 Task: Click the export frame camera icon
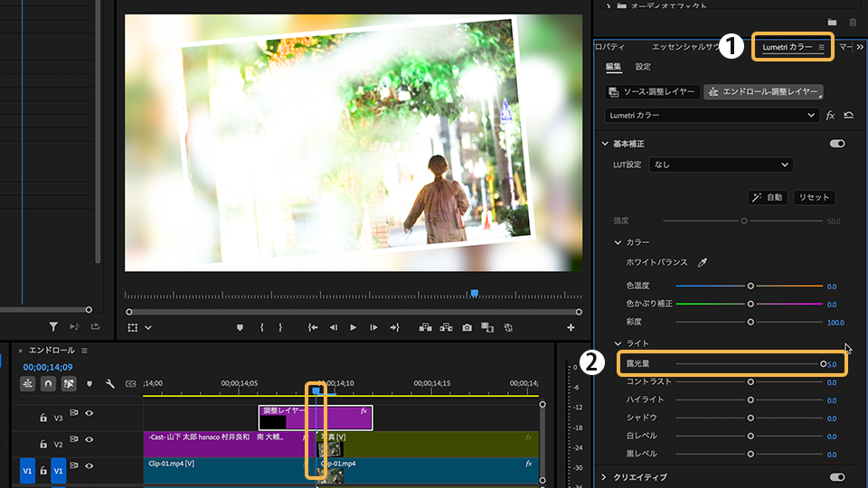click(467, 327)
